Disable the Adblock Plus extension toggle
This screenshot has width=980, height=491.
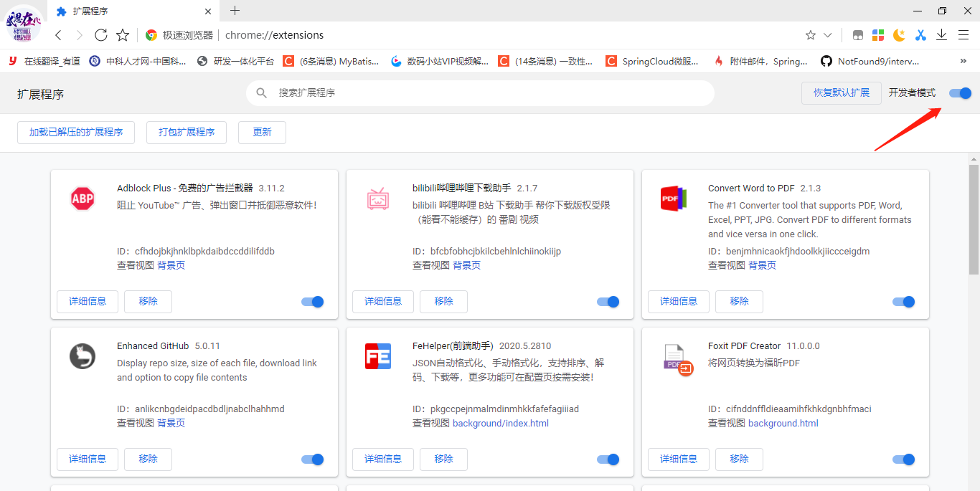coord(311,301)
